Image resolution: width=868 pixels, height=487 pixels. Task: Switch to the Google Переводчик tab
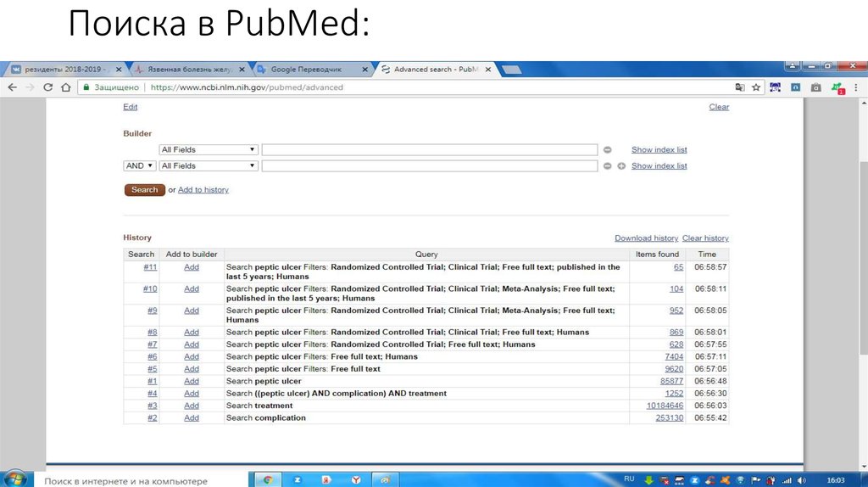310,70
